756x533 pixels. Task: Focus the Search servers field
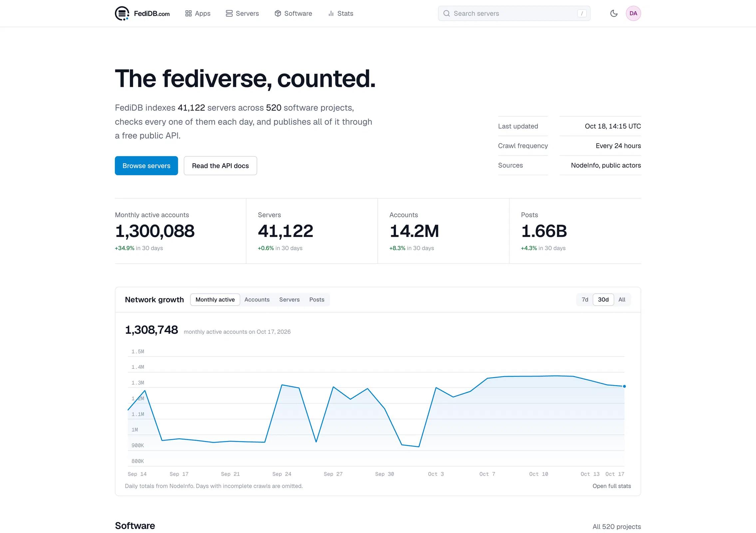(514, 13)
